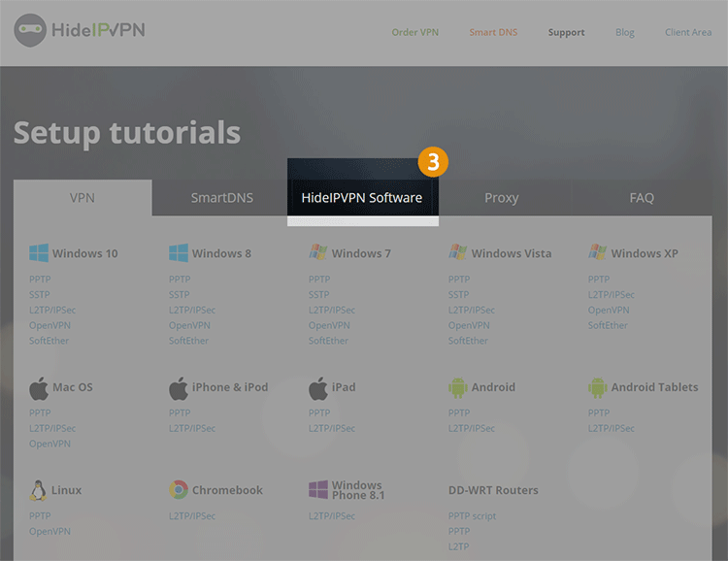The width and height of the screenshot is (728, 561).
Task: Open Windows Vista PPTP tutorial
Action: [x=459, y=280]
